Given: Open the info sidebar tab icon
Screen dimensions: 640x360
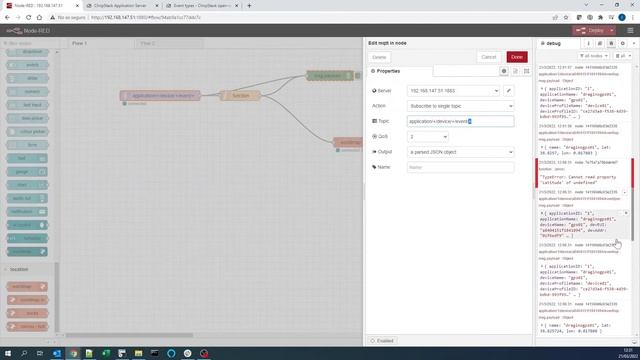Looking at the screenshot, I should tap(588, 43).
